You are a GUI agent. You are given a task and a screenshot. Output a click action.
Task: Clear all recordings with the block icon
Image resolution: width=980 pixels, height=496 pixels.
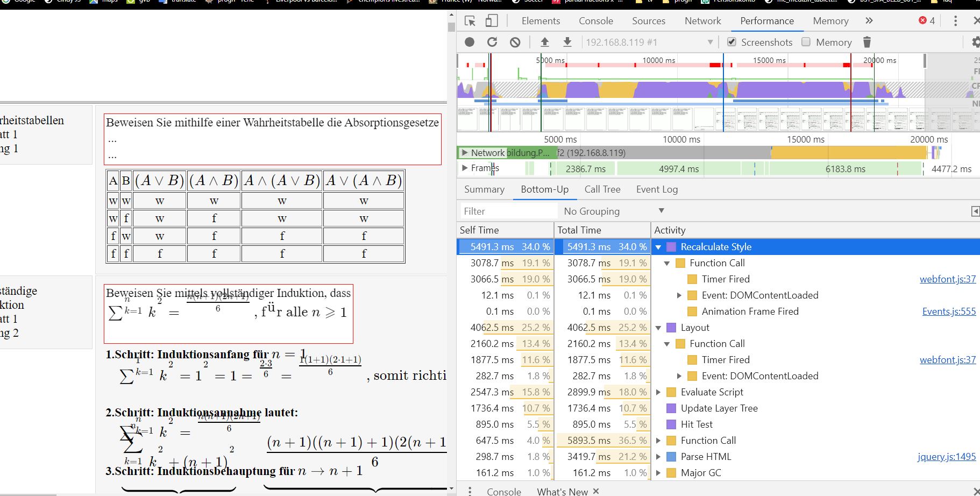(515, 42)
